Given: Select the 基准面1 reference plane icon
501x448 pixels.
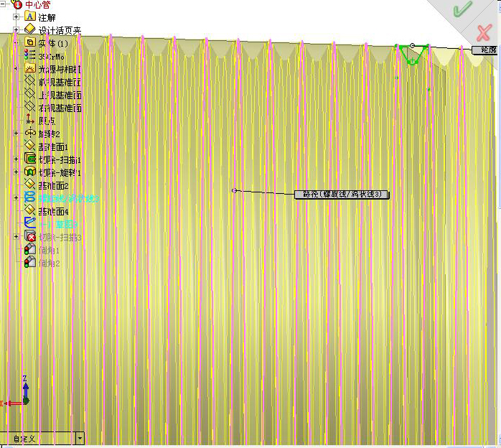Looking at the screenshot, I should 29,146.
